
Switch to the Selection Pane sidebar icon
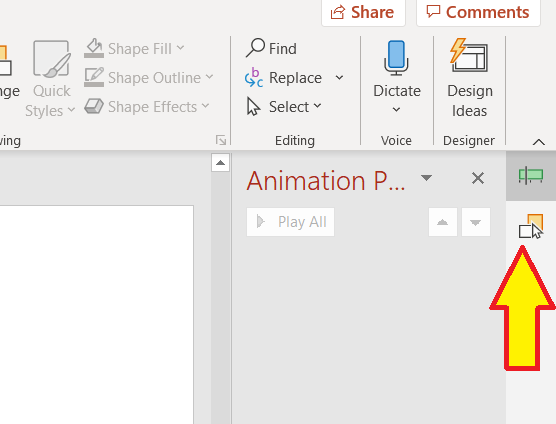click(x=531, y=226)
